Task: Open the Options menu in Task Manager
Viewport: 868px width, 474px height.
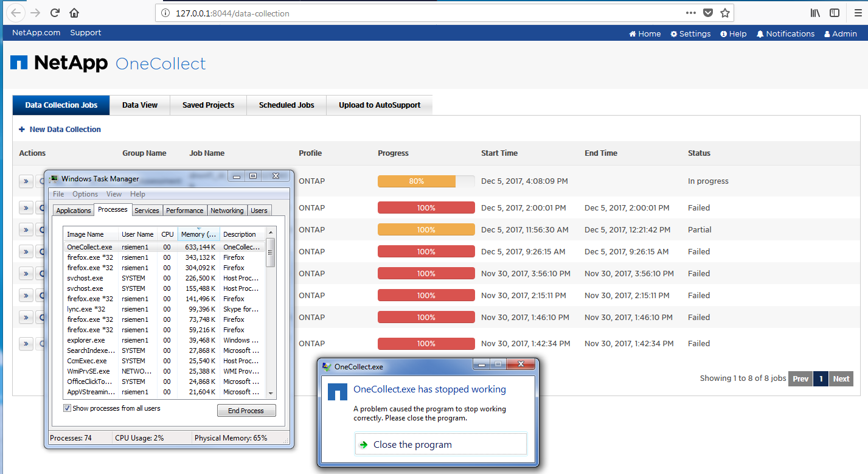Action: pyautogui.click(x=85, y=194)
